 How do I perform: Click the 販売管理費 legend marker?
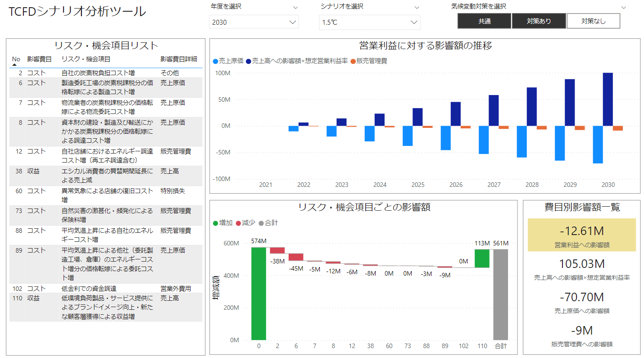(353, 61)
